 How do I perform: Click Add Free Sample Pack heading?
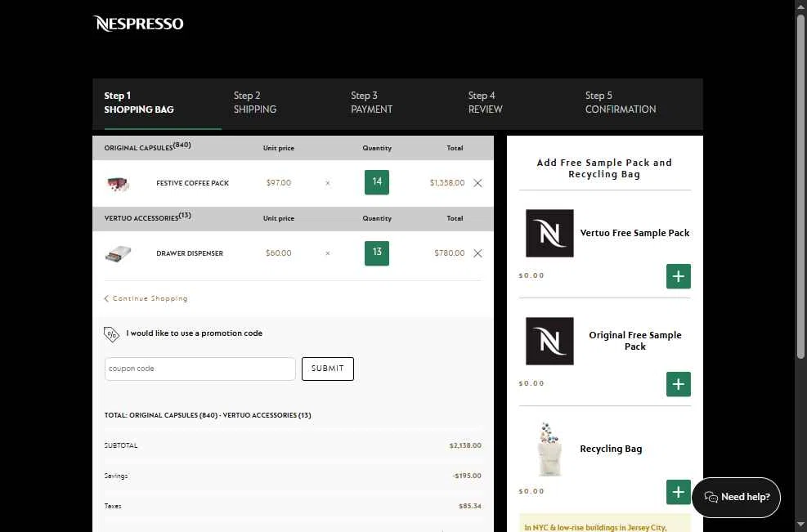604,168
